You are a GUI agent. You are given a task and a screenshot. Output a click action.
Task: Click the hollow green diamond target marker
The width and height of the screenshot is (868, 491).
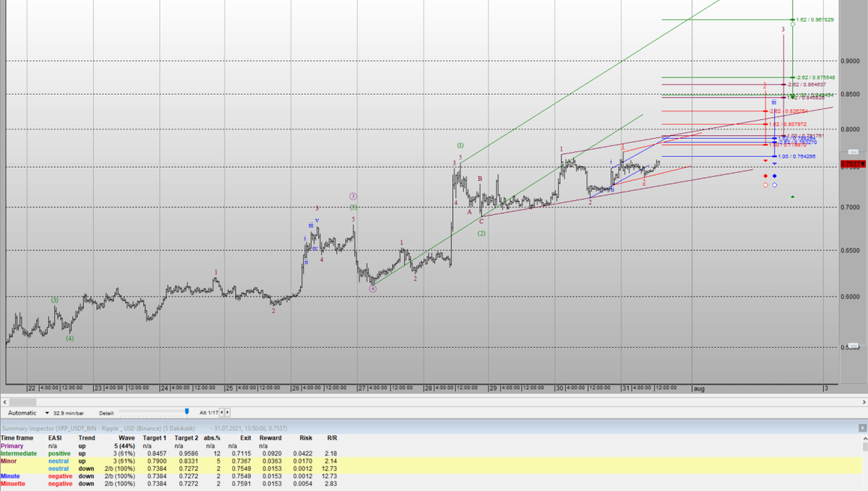tap(793, 24)
